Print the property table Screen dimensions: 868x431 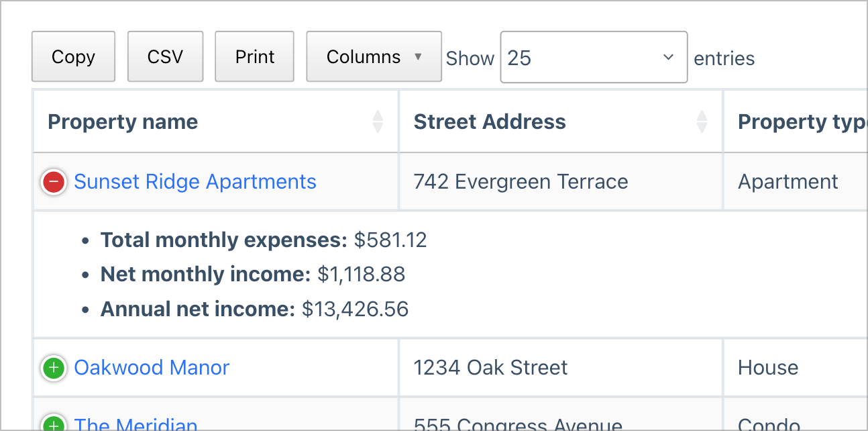[x=254, y=56]
